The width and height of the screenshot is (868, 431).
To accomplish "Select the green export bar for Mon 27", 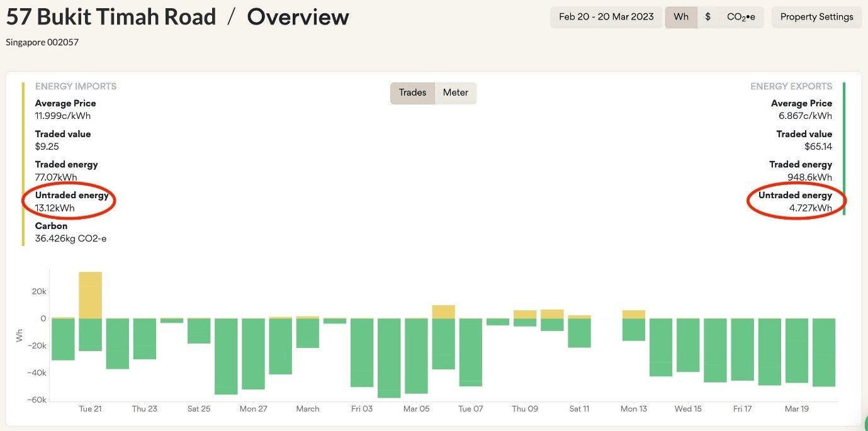I will pos(253,354).
